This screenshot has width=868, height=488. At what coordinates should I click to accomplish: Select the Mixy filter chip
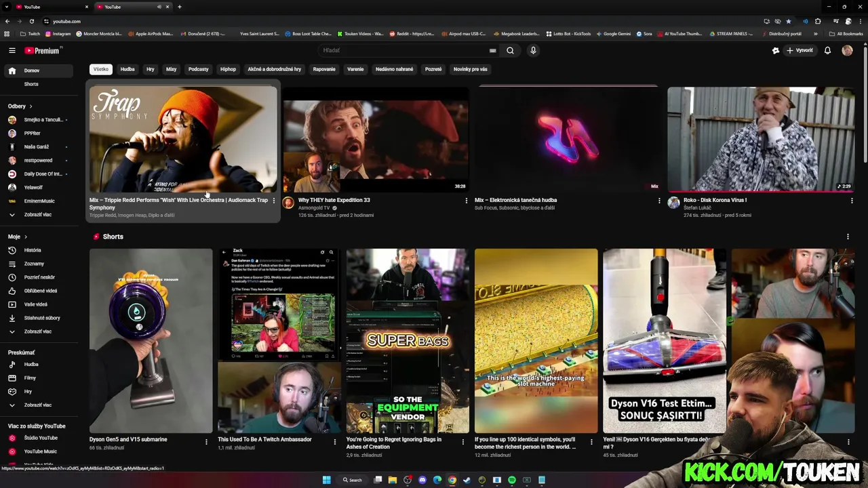point(172,69)
